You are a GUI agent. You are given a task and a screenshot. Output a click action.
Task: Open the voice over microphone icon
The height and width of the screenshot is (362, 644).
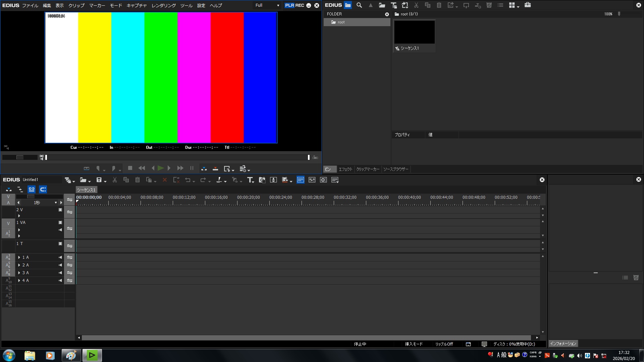click(x=273, y=180)
